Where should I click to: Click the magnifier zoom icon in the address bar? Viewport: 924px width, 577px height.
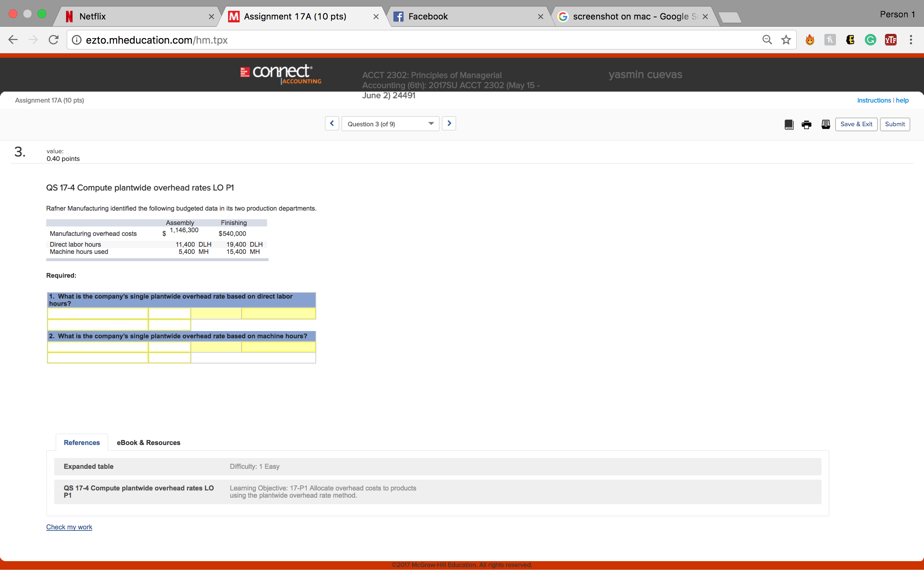coord(767,39)
